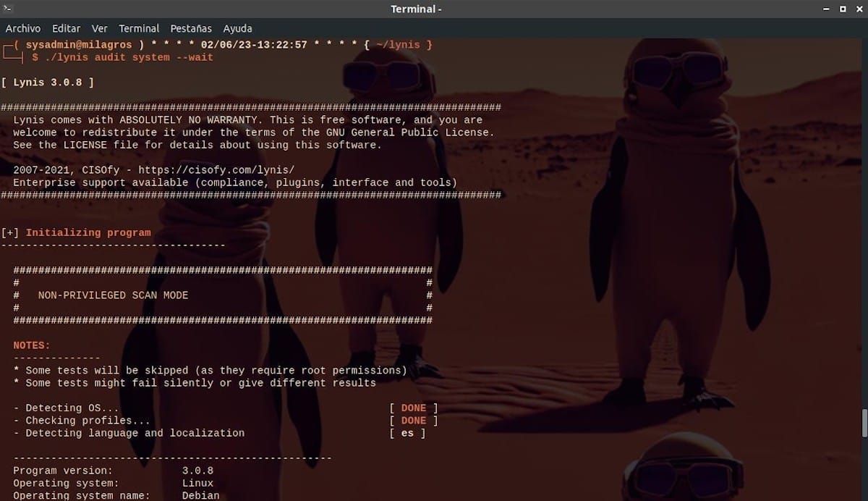The image size is (868, 501).
Task: Click the terminal icon in title bar
Action: click(x=8, y=9)
